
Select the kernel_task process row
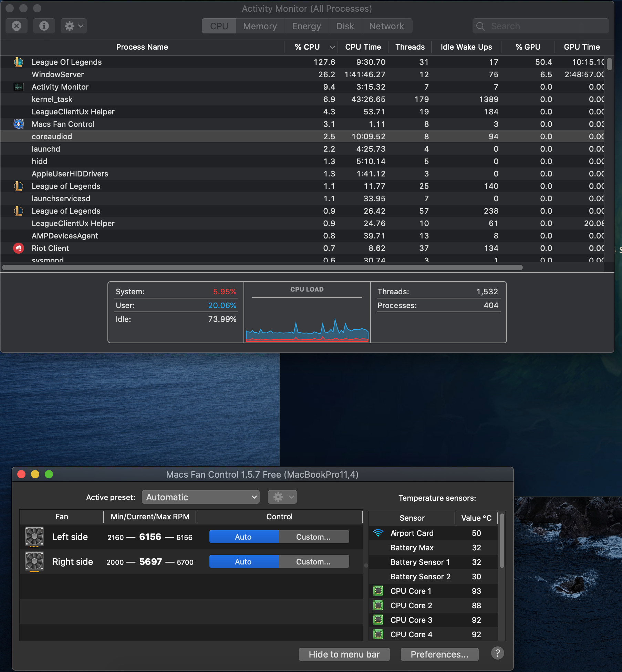(x=302, y=99)
